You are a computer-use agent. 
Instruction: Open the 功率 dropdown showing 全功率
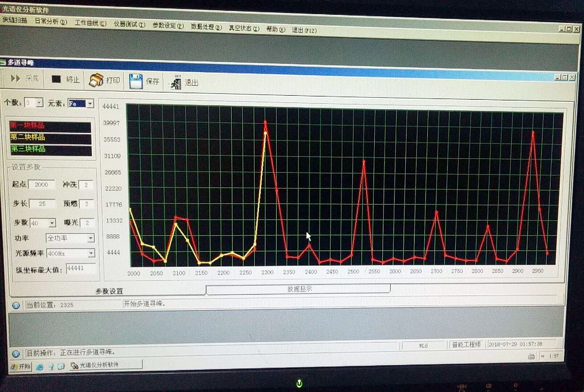90,238
